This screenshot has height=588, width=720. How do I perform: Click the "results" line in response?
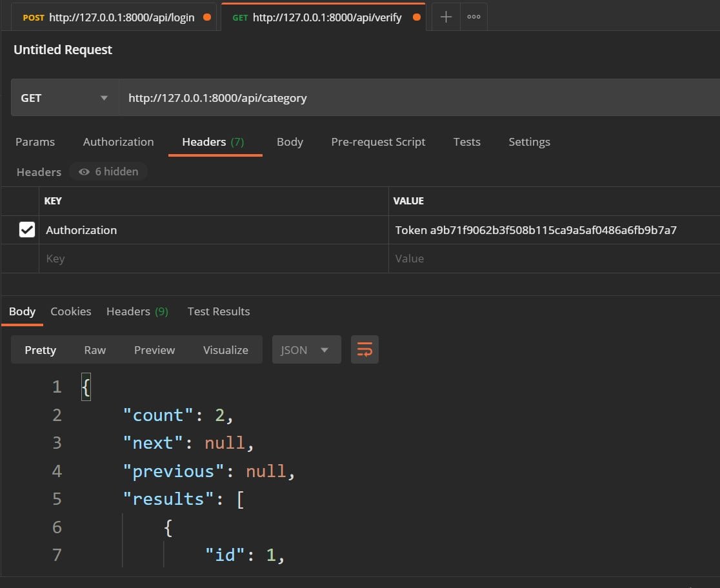tap(184, 499)
